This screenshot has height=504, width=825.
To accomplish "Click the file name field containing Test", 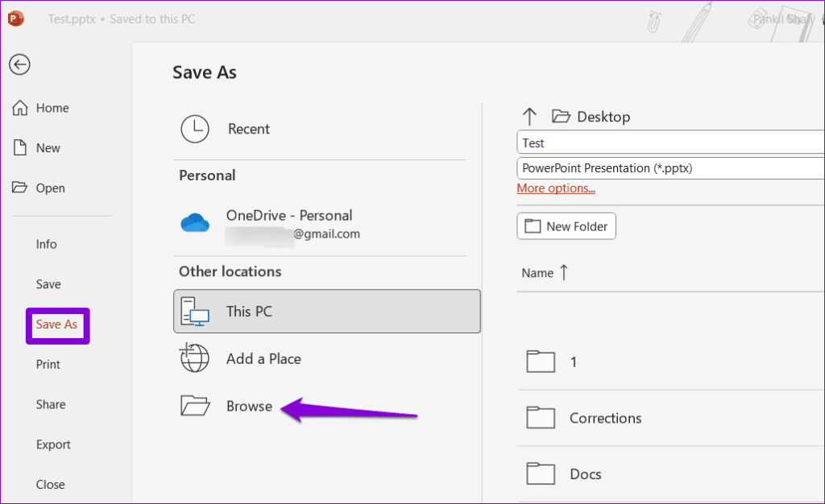I will click(x=670, y=143).
